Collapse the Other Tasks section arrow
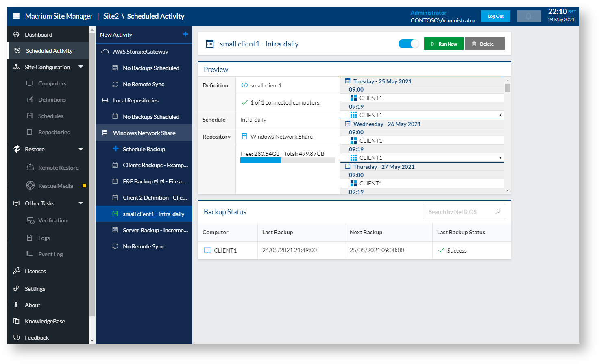Screen dimensions: 599x364 point(81,203)
